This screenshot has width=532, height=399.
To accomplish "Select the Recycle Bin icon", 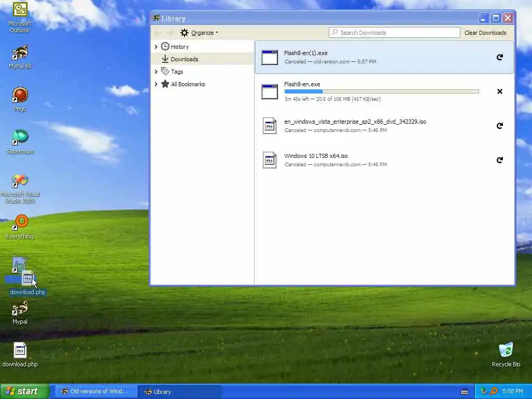I will pos(506,354).
